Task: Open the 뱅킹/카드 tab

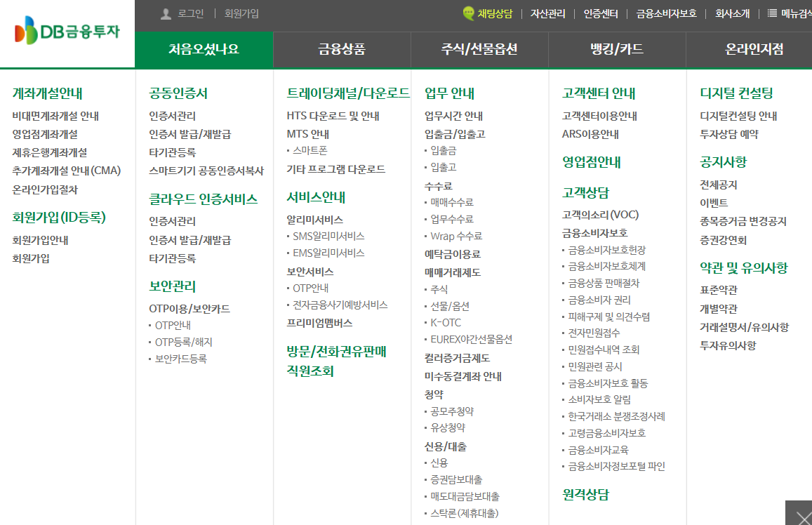Action: (616, 50)
